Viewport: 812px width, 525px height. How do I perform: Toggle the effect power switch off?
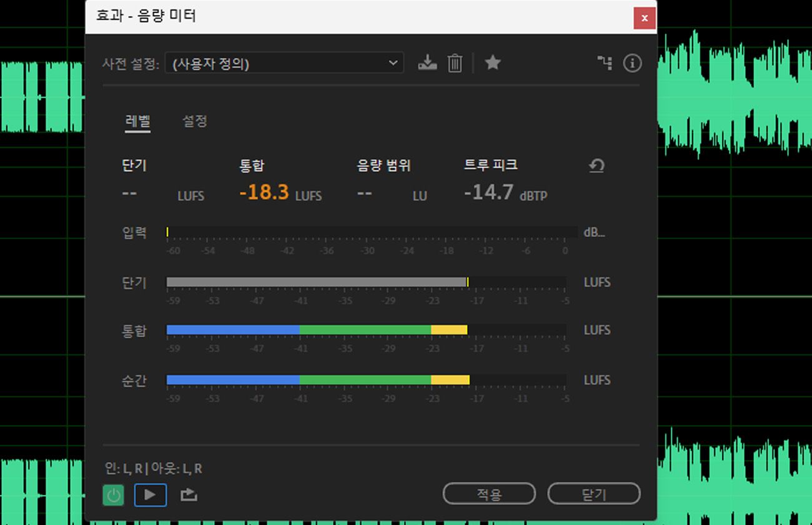click(x=113, y=494)
